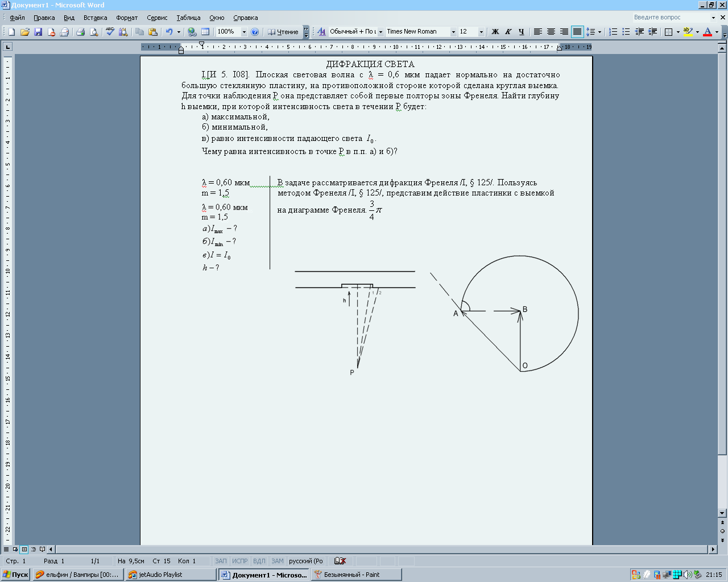Click the Пуск start button

click(15, 575)
